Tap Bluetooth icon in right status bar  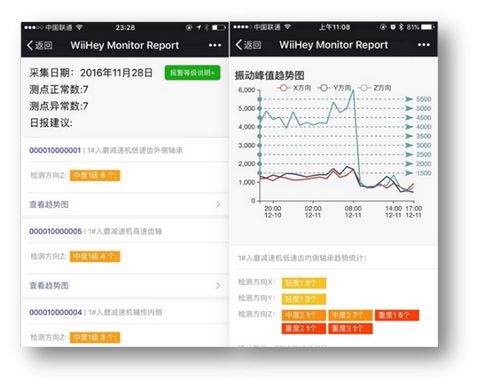click(401, 27)
